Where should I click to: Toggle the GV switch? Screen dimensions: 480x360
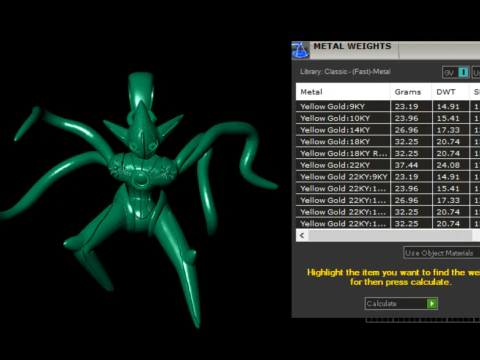coord(456,72)
